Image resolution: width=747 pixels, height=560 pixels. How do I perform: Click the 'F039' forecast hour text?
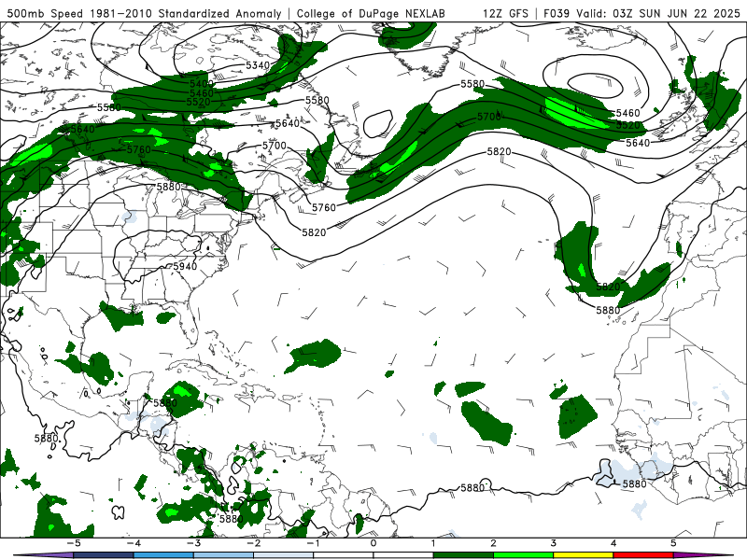(556, 13)
